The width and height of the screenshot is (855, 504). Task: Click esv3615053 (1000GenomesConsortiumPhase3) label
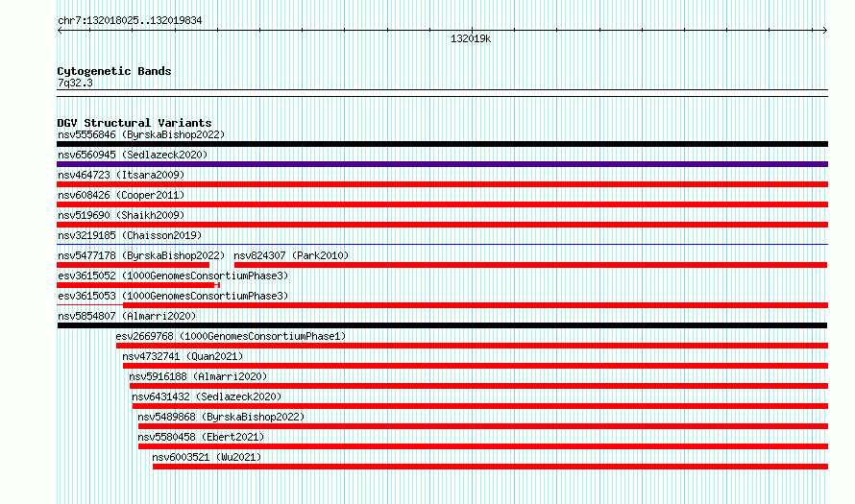173,296
